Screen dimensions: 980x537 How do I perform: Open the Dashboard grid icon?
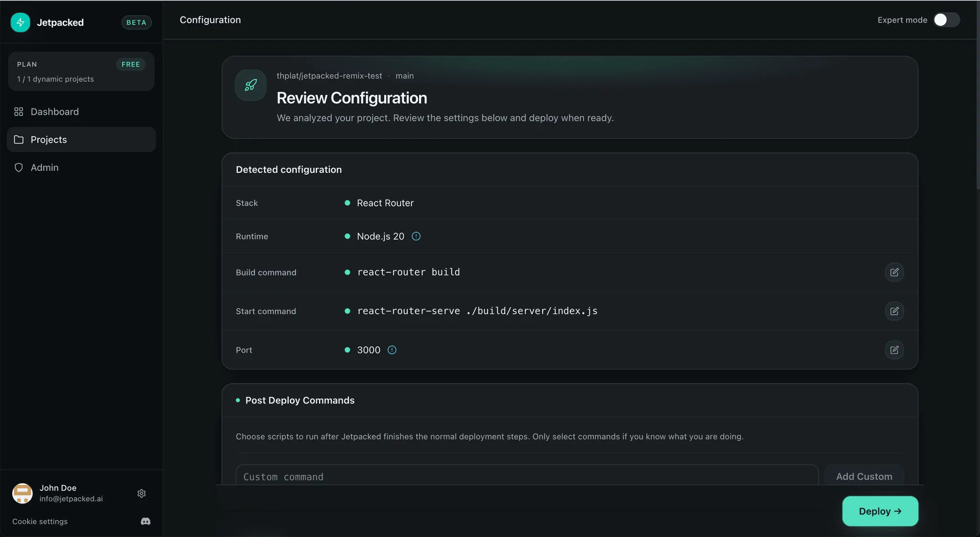(x=19, y=112)
